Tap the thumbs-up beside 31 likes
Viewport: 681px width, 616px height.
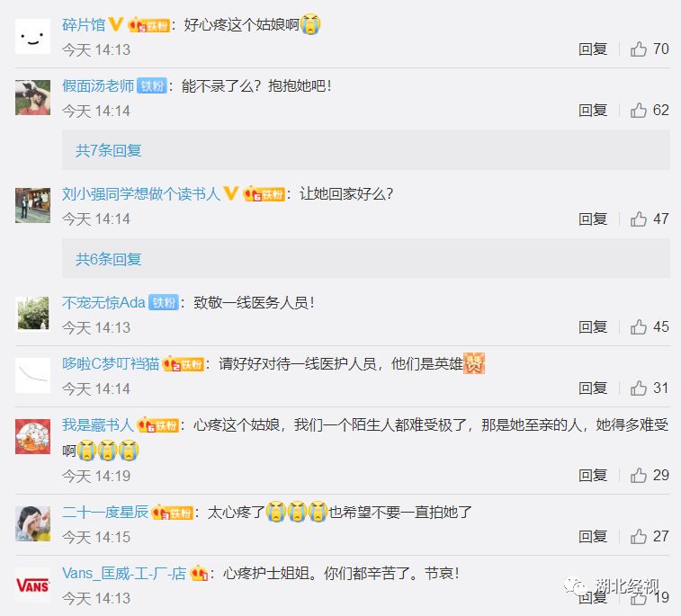click(639, 388)
